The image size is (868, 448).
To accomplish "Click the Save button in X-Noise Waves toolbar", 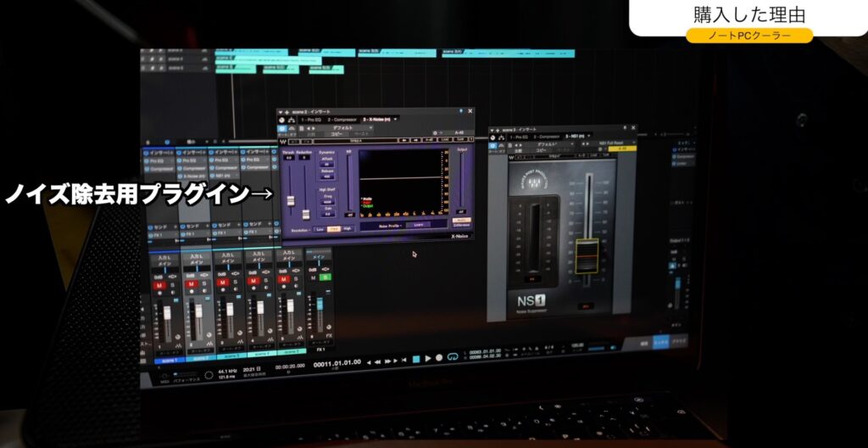I will click(460, 140).
